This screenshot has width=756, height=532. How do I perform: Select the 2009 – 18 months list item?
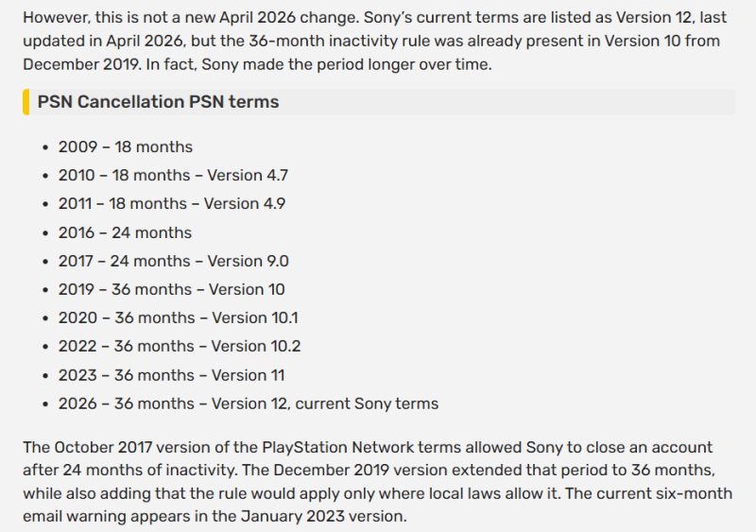126,146
